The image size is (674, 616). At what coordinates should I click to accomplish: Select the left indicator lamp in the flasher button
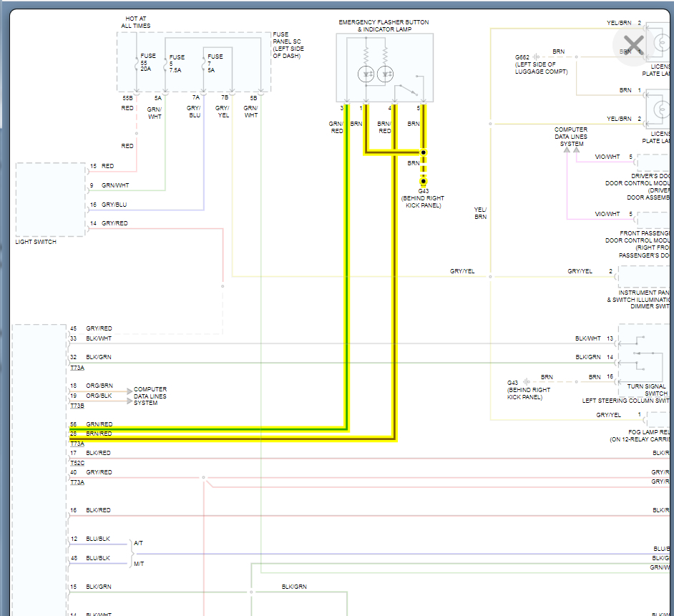coord(366,72)
